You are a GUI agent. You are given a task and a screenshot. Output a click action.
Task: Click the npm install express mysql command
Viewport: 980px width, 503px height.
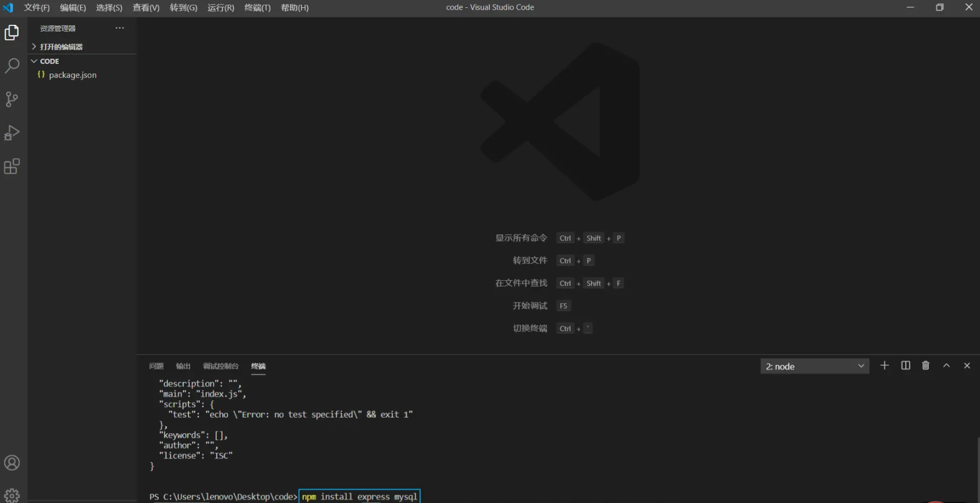click(x=360, y=496)
